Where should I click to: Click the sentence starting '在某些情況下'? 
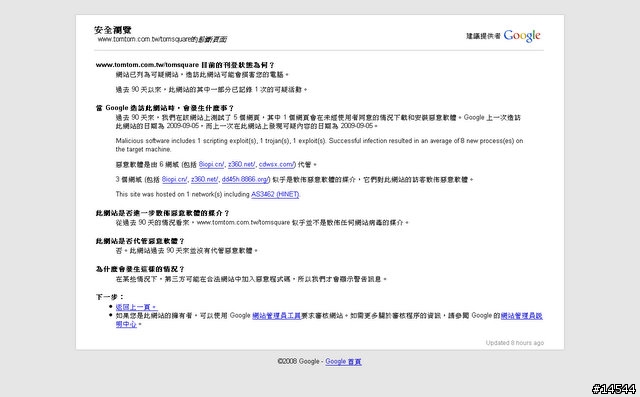click(x=251, y=279)
